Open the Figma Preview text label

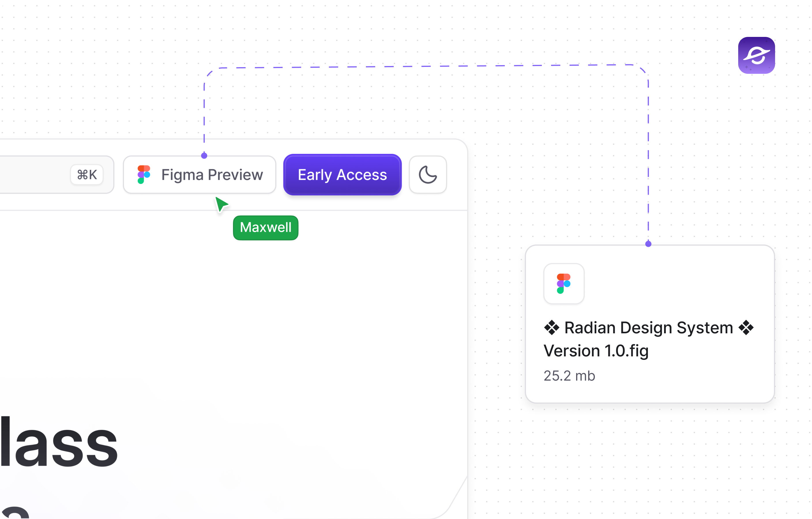(212, 175)
